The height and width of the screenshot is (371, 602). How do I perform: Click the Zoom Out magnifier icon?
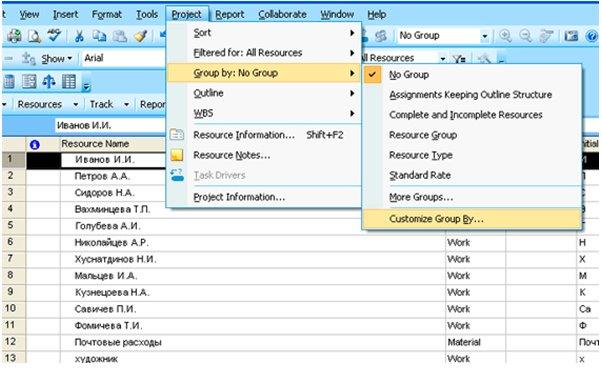525,36
